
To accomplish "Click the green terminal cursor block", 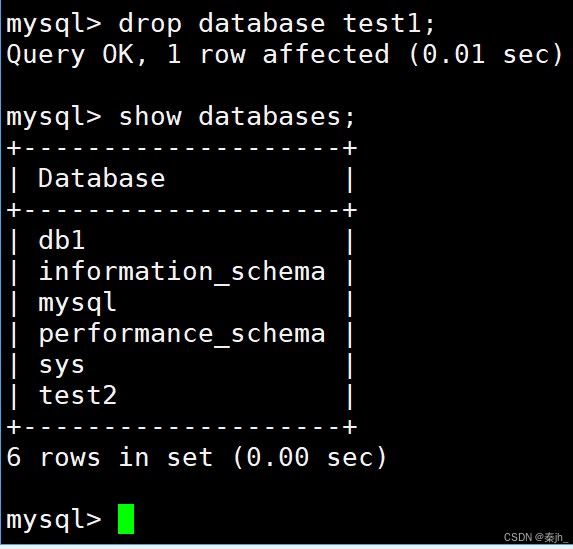I will 126,519.
